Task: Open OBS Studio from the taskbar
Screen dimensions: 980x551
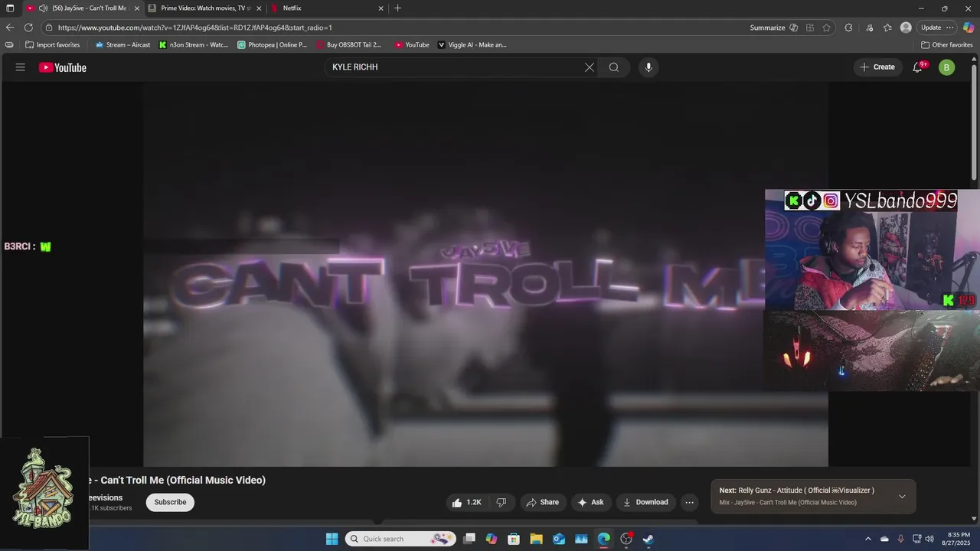Action: 626,539
